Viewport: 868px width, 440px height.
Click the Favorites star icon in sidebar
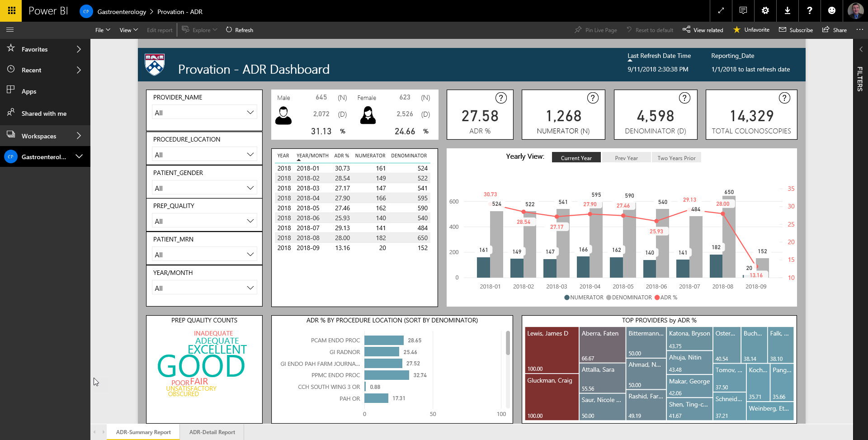point(11,48)
